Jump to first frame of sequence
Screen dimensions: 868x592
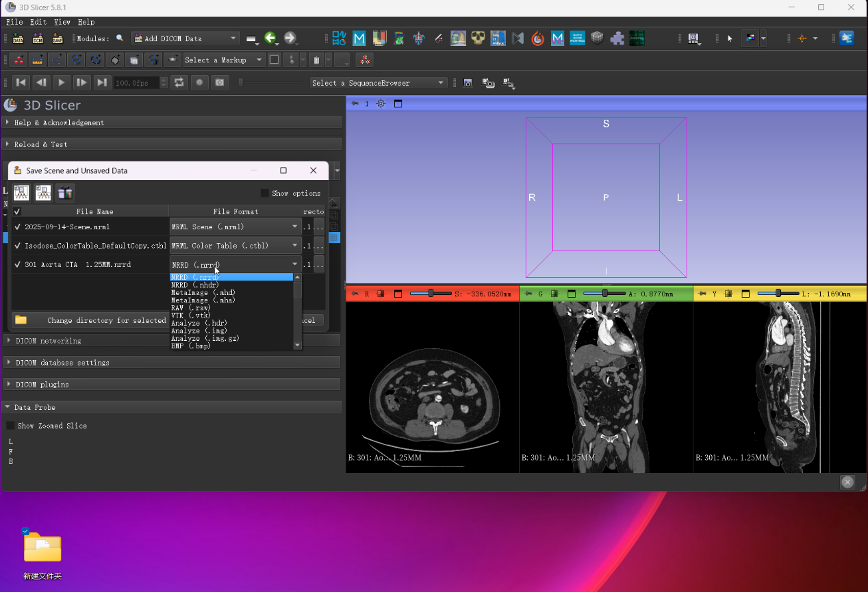21,83
